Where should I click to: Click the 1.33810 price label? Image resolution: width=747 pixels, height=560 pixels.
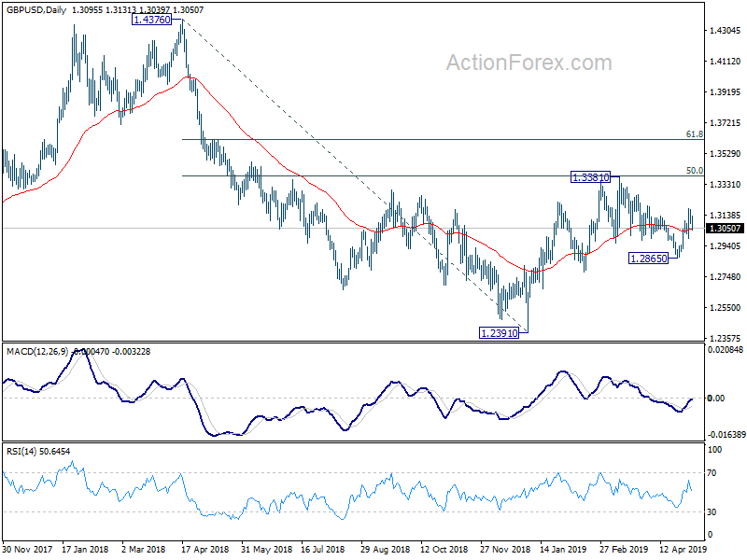pos(590,177)
